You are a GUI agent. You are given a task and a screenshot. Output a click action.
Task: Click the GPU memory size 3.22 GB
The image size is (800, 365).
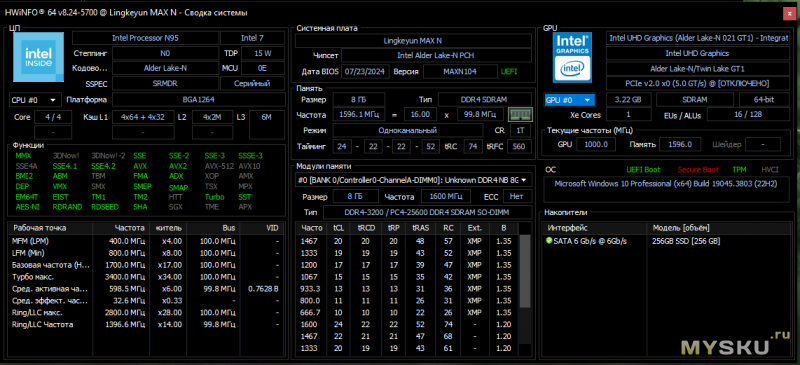[629, 100]
